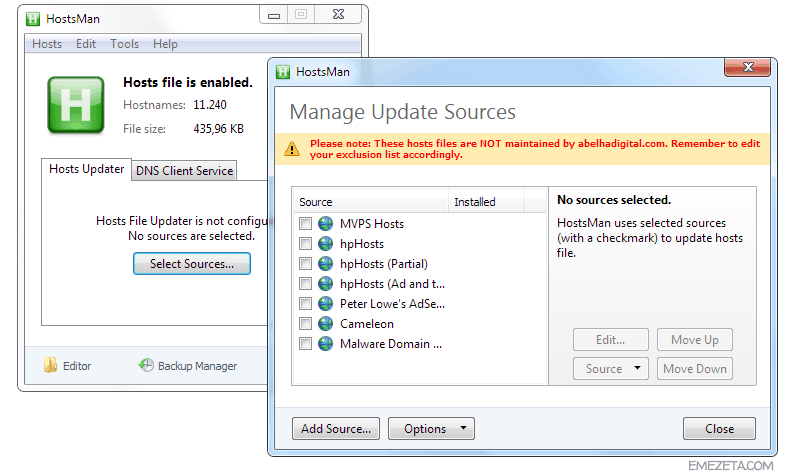Image resolution: width=800 pixels, height=475 pixels.
Task: Enable the MVPS Hosts source checkbox
Action: (305, 223)
